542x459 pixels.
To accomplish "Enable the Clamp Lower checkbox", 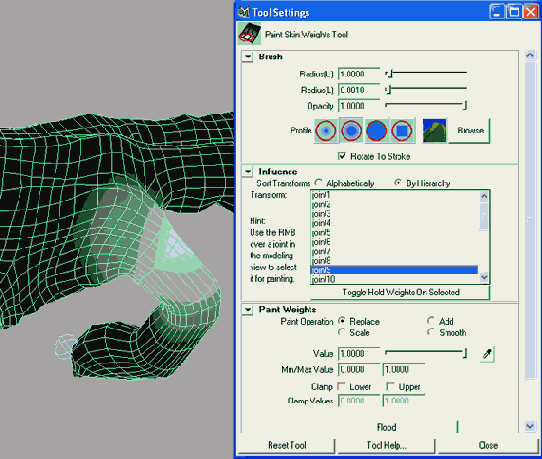I will (342, 386).
